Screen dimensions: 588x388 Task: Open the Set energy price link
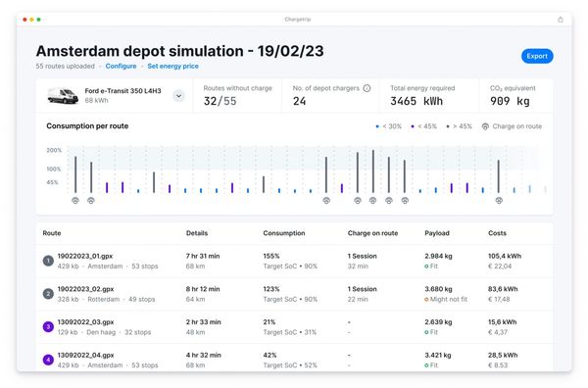point(172,66)
